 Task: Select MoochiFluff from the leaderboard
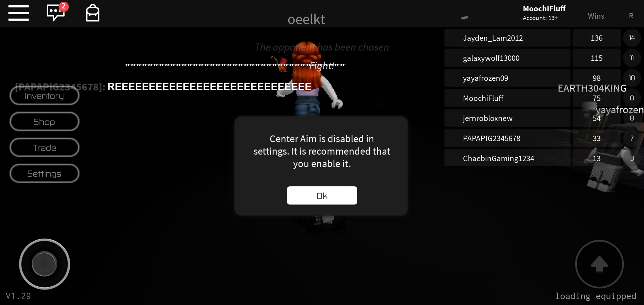click(x=483, y=98)
